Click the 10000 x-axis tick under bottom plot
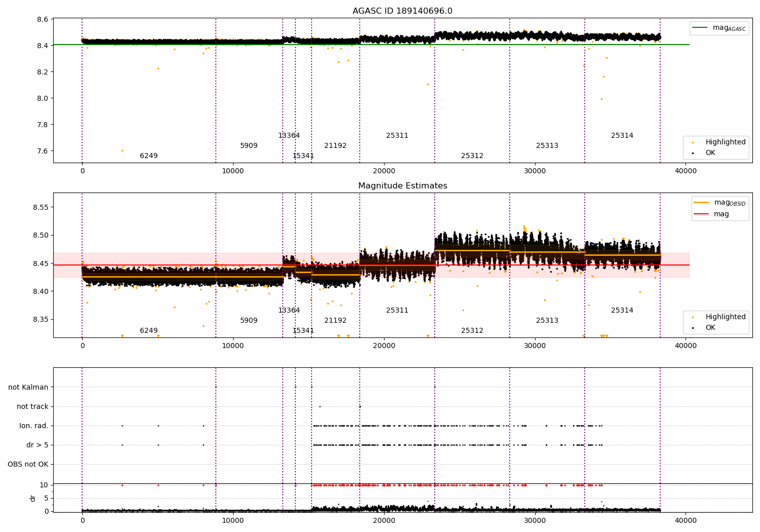This screenshot has height=532, width=760. coord(233,520)
